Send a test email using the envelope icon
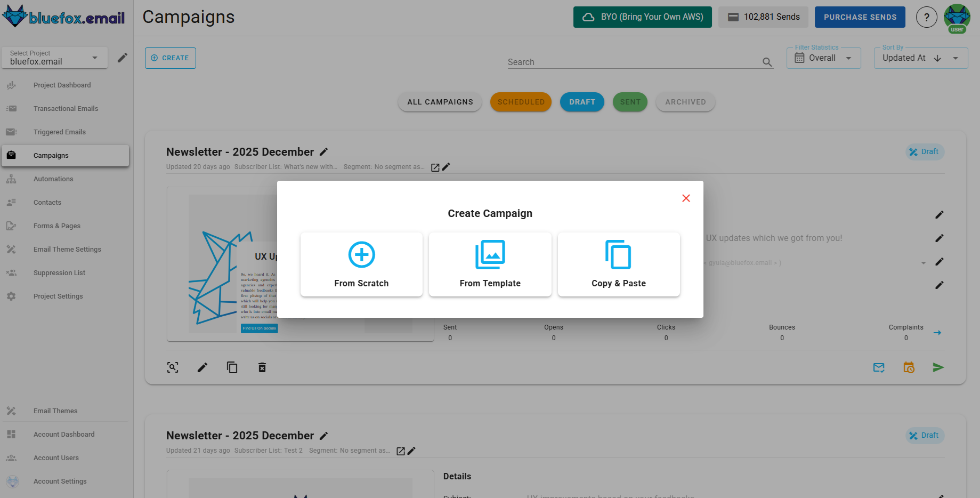Image resolution: width=980 pixels, height=498 pixels. click(879, 367)
